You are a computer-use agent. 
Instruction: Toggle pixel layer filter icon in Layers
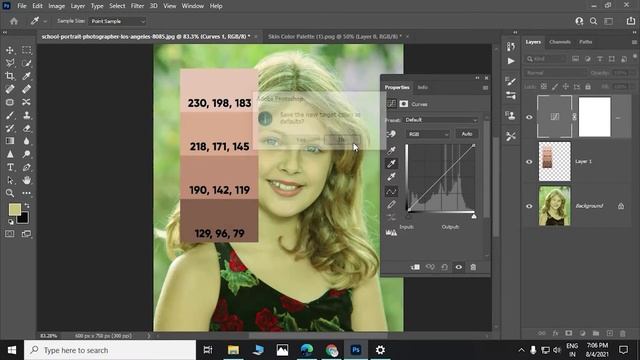point(576,59)
